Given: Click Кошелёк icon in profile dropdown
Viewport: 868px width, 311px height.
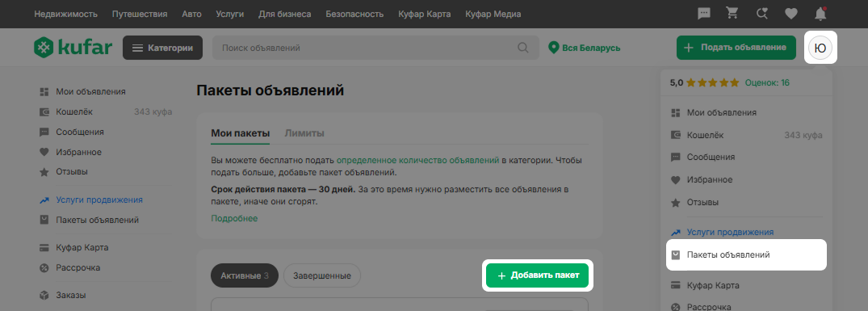Looking at the screenshot, I should pos(675,135).
